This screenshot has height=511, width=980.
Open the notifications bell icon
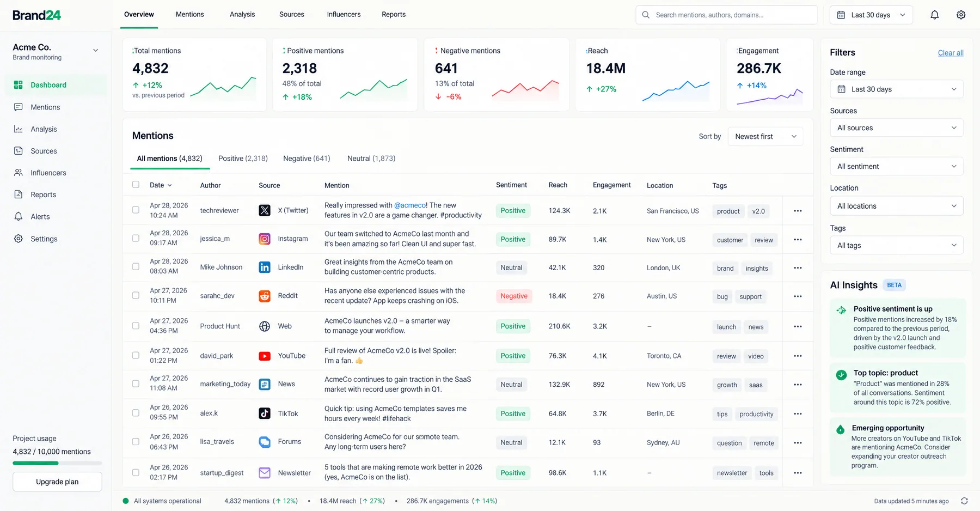[934, 15]
